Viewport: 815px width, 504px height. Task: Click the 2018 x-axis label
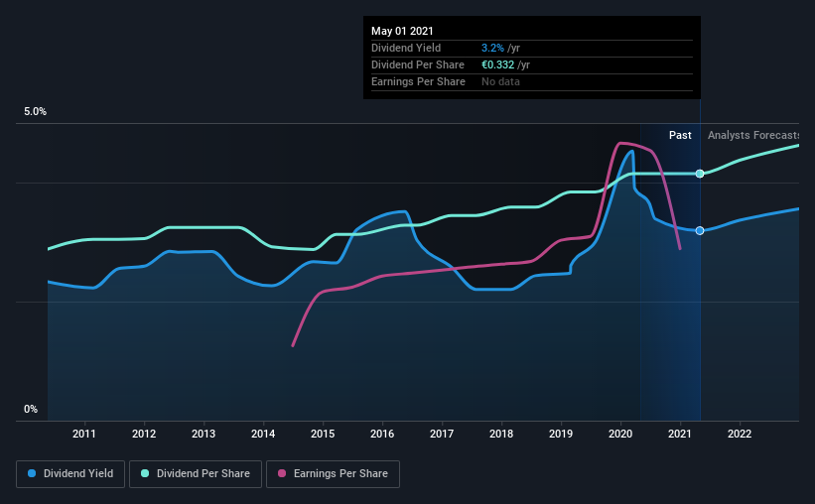(501, 434)
